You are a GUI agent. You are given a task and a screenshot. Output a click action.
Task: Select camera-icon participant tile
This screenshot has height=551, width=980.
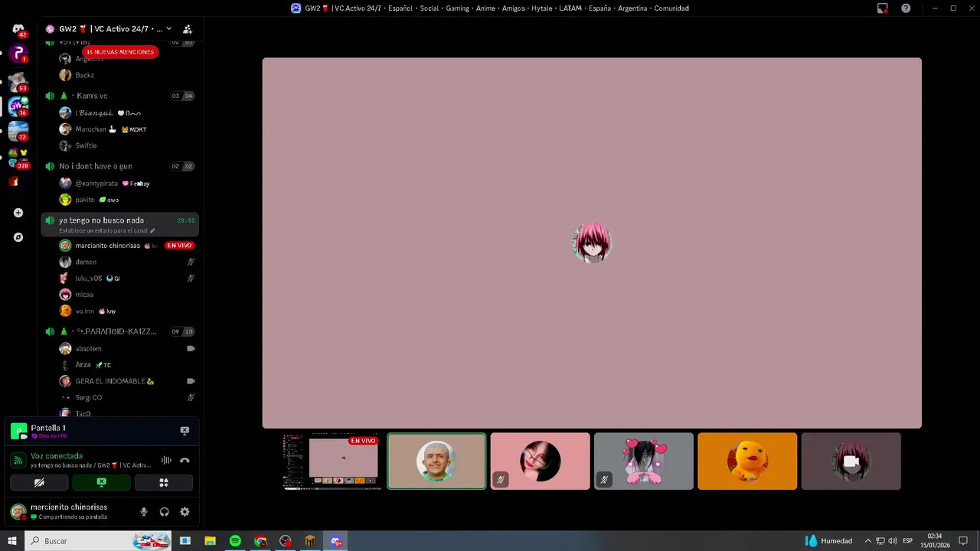point(851,461)
